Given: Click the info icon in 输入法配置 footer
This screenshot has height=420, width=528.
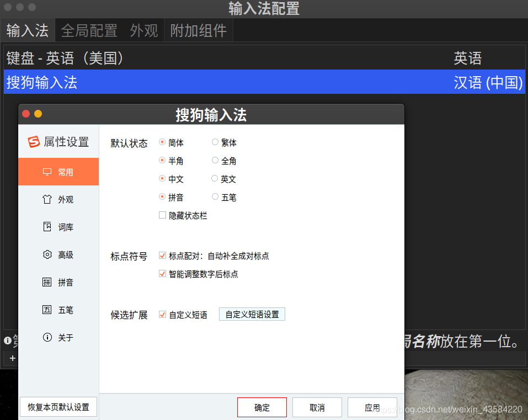Looking at the screenshot, I should pos(7,341).
